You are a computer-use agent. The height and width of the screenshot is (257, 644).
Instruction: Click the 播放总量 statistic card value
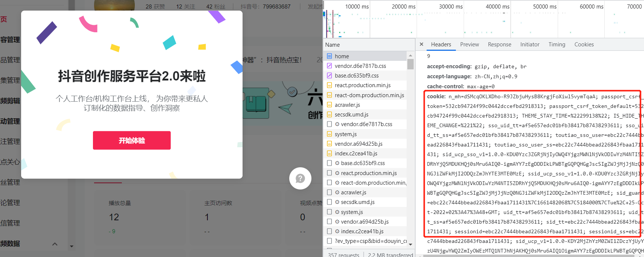click(x=114, y=217)
